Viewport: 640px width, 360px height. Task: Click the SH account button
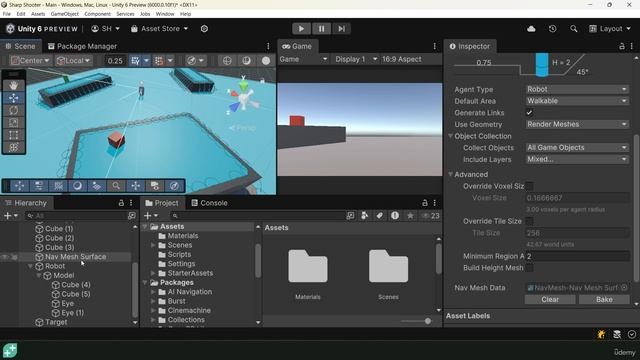[x=105, y=29]
